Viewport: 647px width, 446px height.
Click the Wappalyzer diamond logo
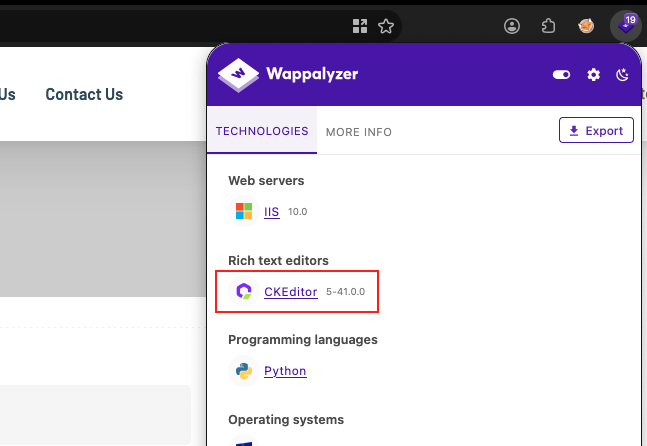[238, 75]
